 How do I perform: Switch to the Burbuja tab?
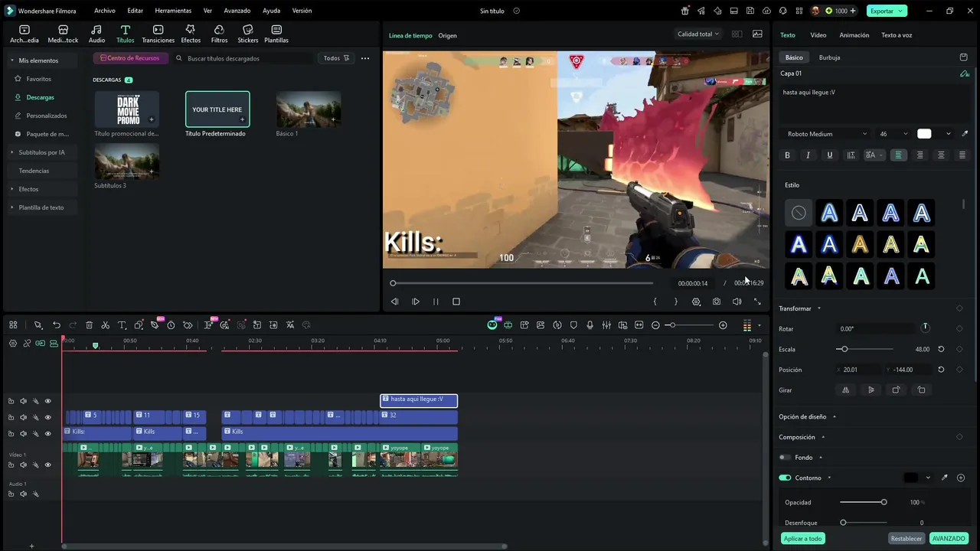pyautogui.click(x=829, y=57)
